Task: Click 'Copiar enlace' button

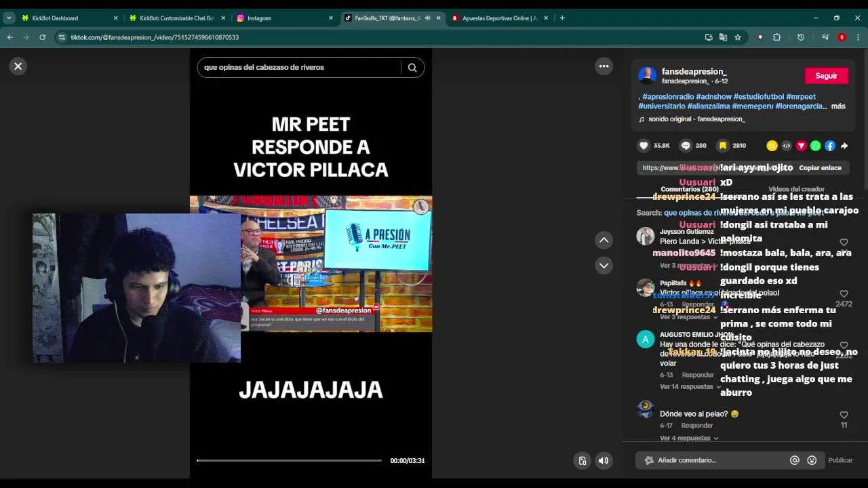Action: tap(820, 167)
